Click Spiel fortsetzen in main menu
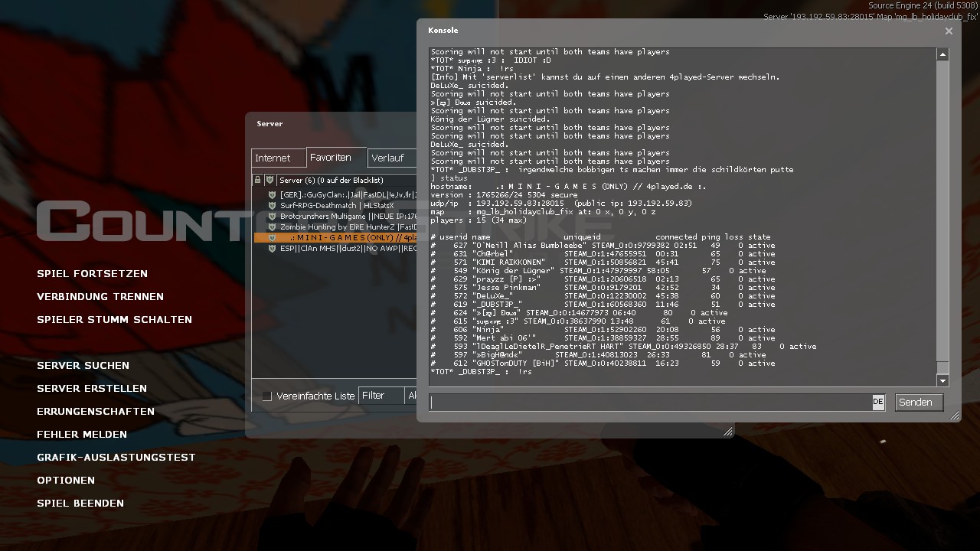Image resolution: width=980 pixels, height=551 pixels. click(x=92, y=273)
